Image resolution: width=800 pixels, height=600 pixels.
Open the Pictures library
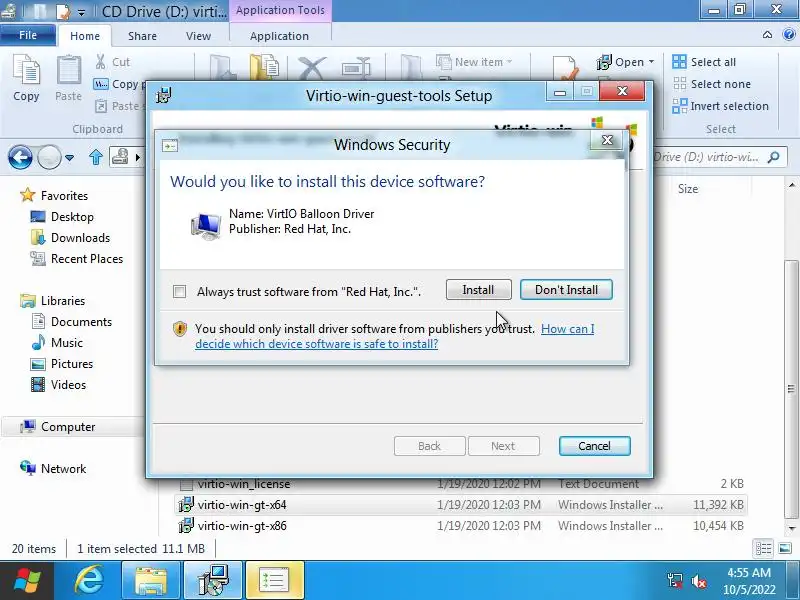coord(62,364)
